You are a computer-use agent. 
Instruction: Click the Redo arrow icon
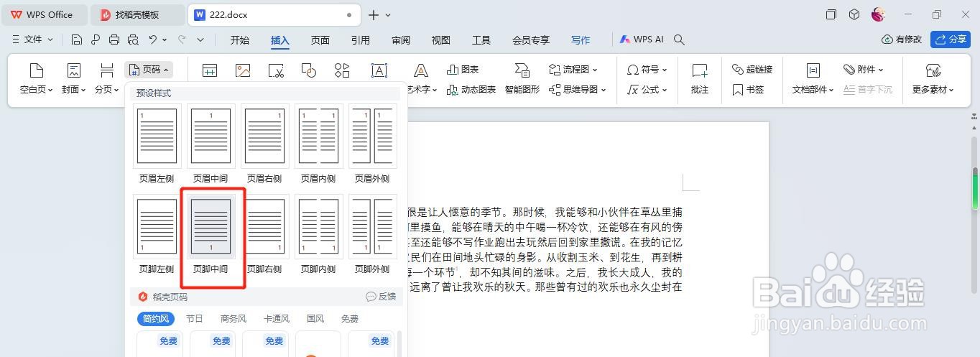point(182,40)
